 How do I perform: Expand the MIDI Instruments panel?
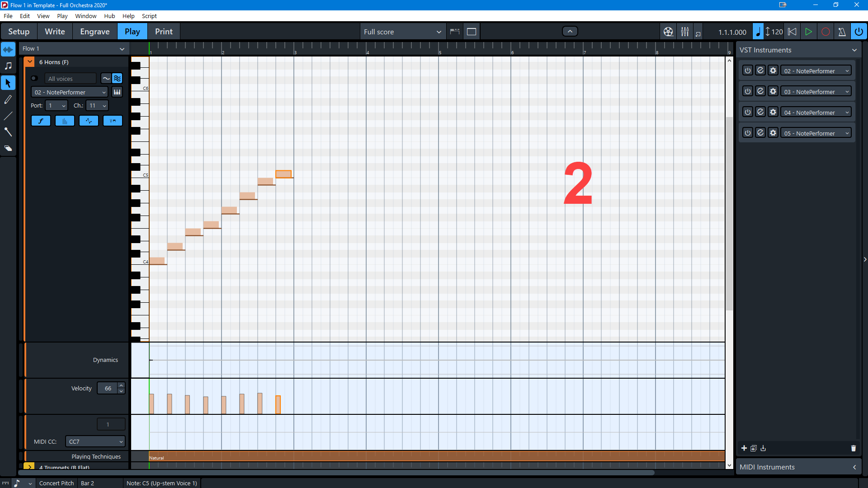point(854,467)
